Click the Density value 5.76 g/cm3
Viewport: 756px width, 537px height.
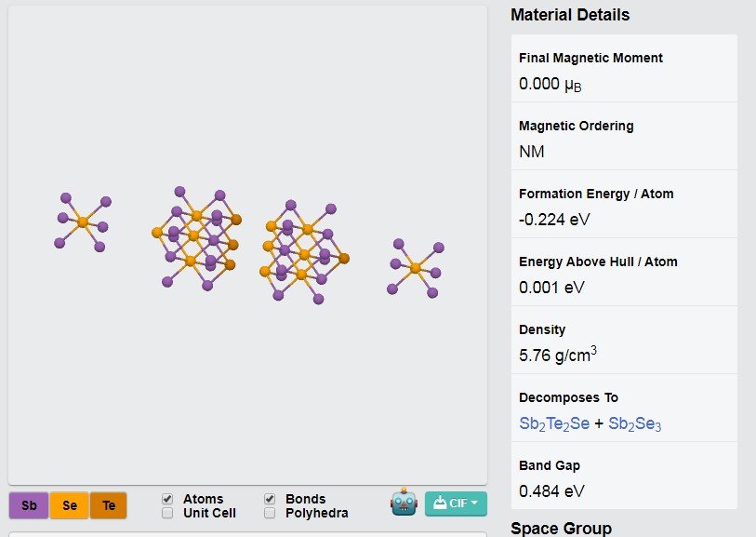[558, 355]
